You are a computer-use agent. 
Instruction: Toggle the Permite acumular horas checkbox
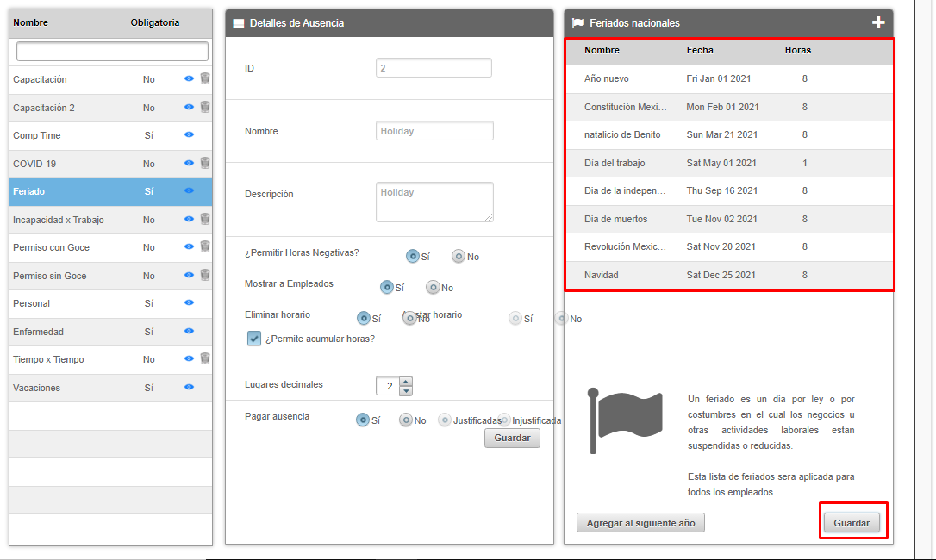(254, 339)
